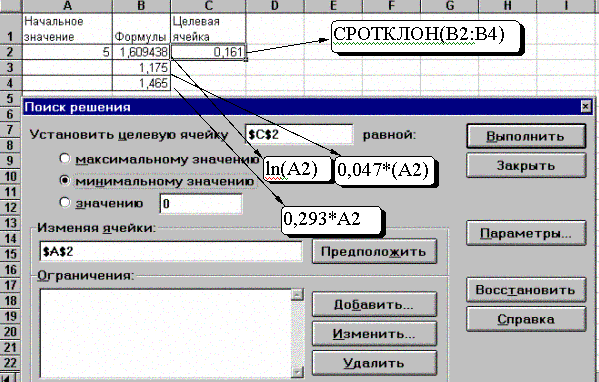Select cell B3 showing 1,175
This screenshot has height=382, width=599.
[x=141, y=68]
